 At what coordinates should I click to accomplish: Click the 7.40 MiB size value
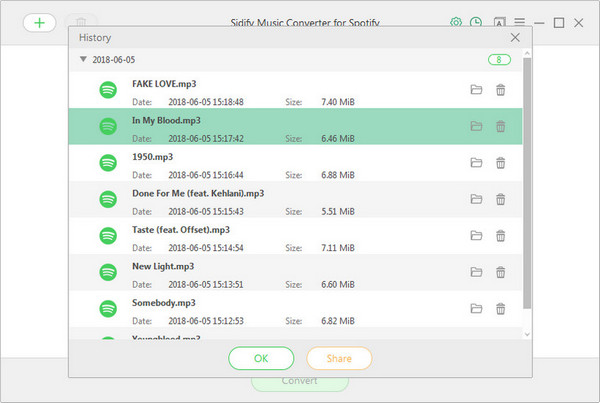(x=338, y=102)
